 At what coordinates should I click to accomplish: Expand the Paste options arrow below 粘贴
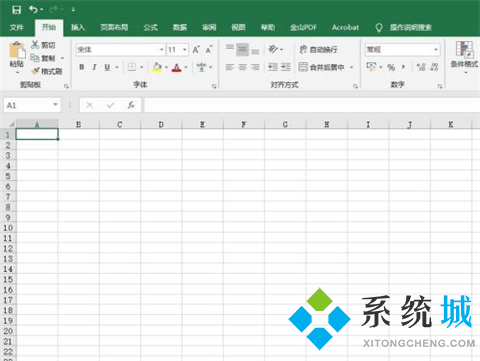click(x=17, y=72)
